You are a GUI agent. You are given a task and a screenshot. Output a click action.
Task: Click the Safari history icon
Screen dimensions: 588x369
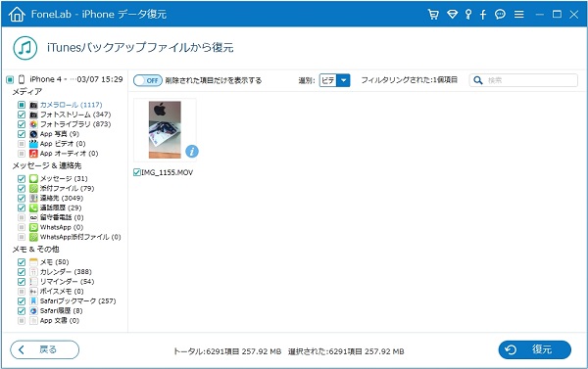[x=33, y=311]
